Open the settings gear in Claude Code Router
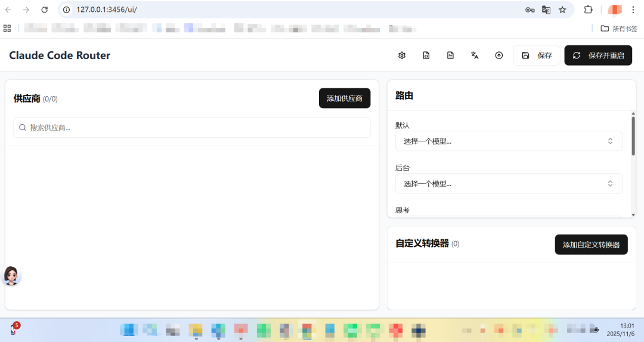644x342 pixels. point(402,56)
